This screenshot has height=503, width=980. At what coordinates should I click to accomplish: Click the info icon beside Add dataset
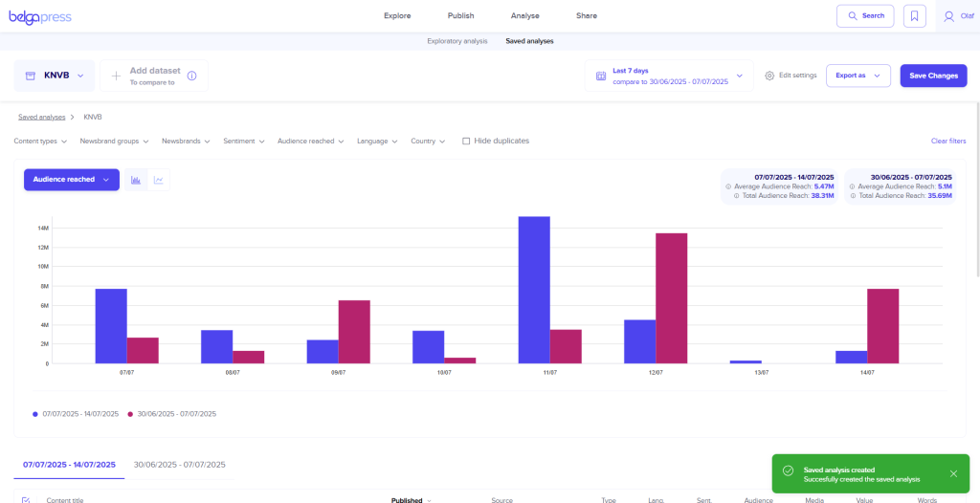(191, 76)
